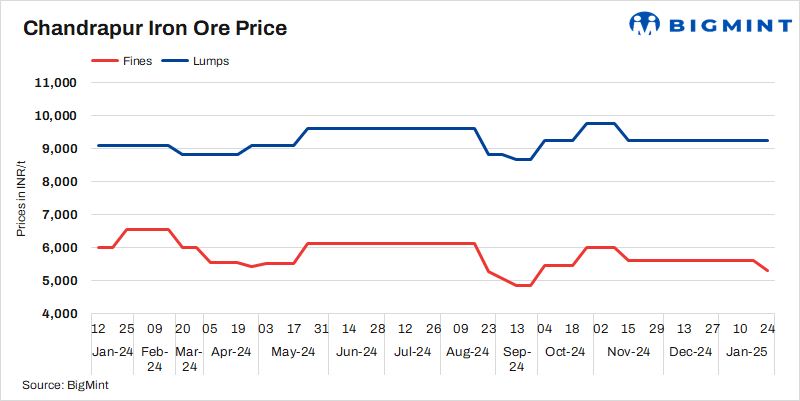Click the red Fines legend line marker
The image size is (800, 401).
coord(104,61)
